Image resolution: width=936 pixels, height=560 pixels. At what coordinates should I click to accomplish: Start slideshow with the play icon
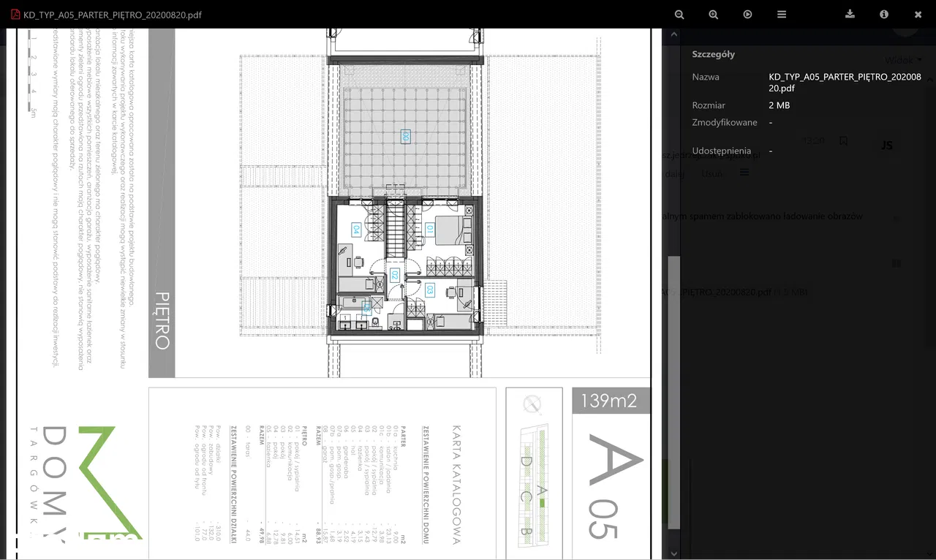click(x=747, y=15)
